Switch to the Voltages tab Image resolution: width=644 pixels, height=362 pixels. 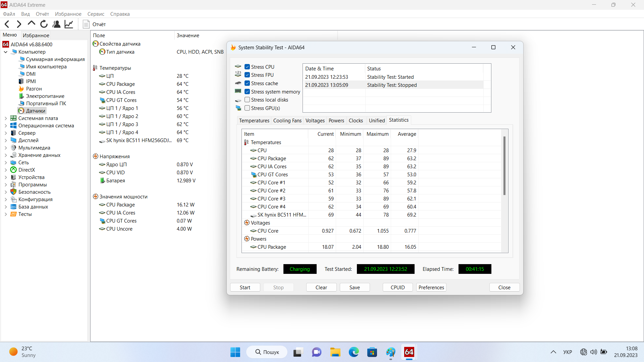click(x=315, y=121)
